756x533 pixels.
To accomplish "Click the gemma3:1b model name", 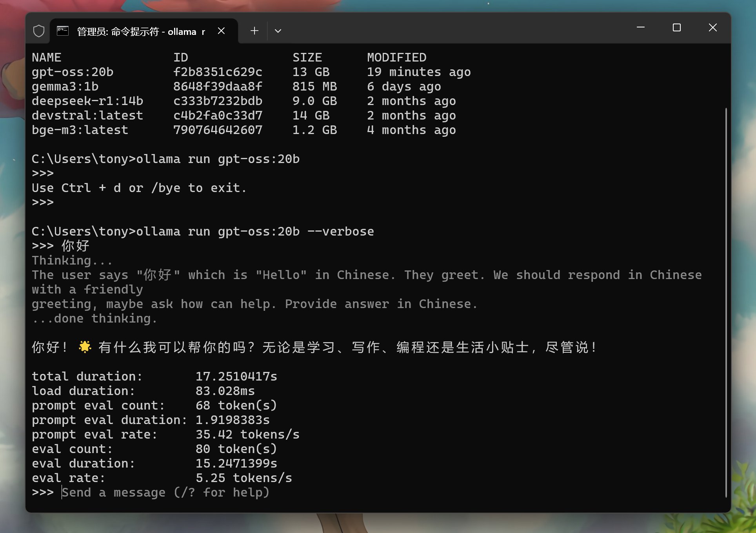I will 65,87.
